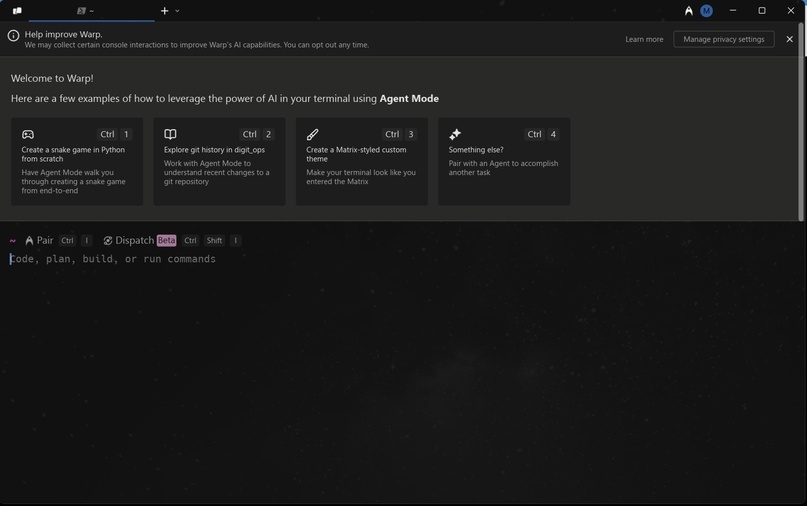The height and width of the screenshot is (506, 807).
Task: Click the Welcome to Warp! heading
Action: click(x=52, y=78)
